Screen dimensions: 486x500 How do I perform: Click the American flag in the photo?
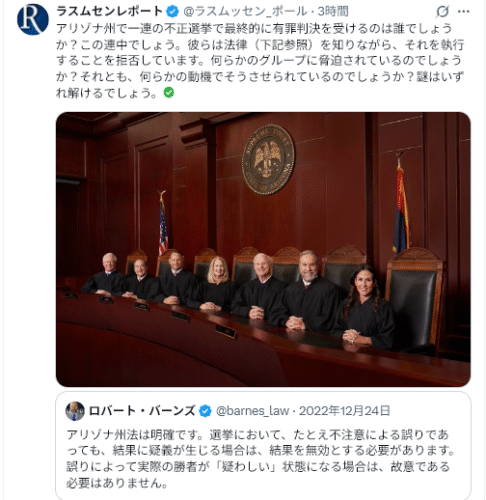(163, 223)
